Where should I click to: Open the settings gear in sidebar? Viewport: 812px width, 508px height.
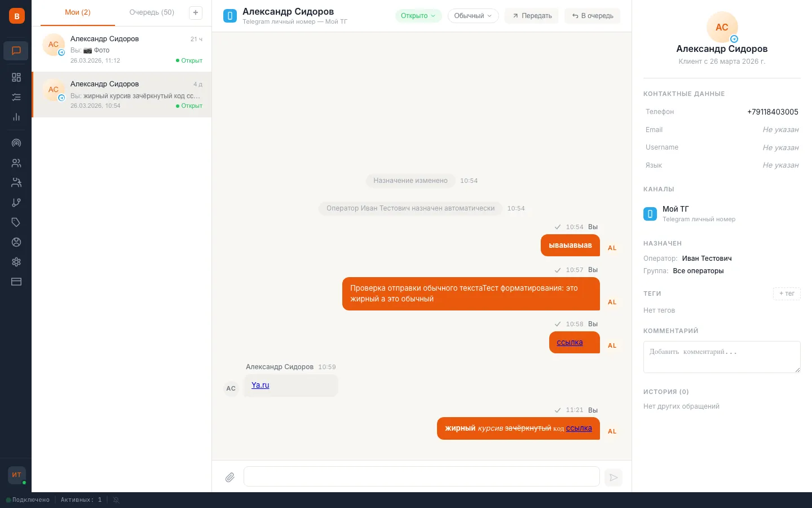click(x=16, y=262)
